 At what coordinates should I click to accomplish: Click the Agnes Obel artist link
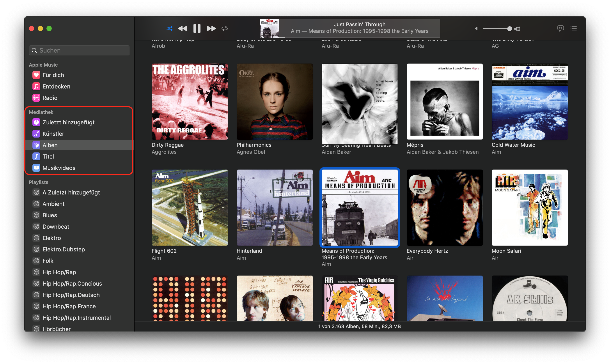(250, 152)
